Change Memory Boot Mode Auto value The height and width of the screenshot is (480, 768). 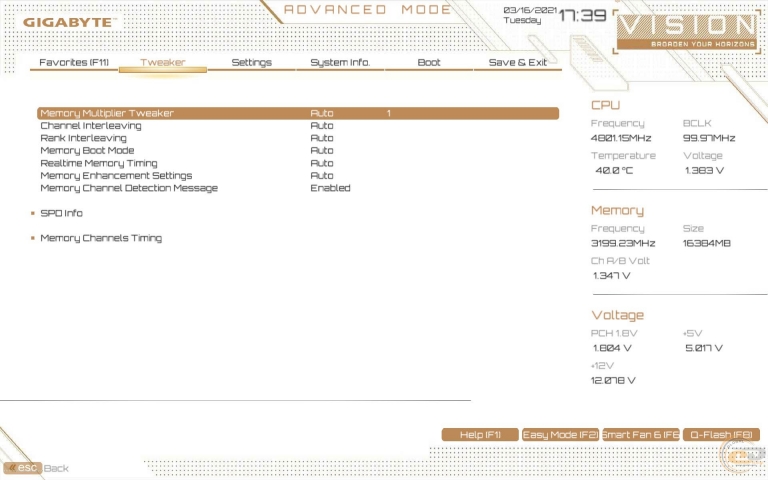(322, 150)
